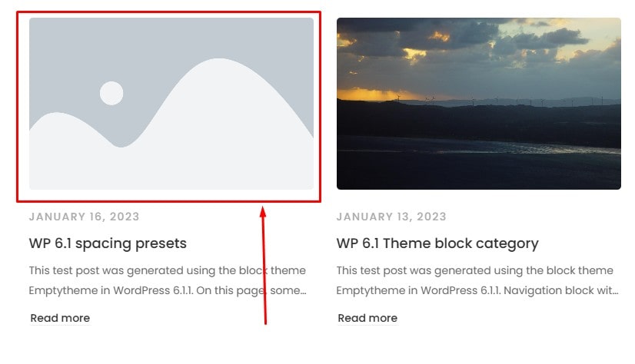
Task: Open the "WP 6.1 spacing presets" post title
Action: (108, 243)
